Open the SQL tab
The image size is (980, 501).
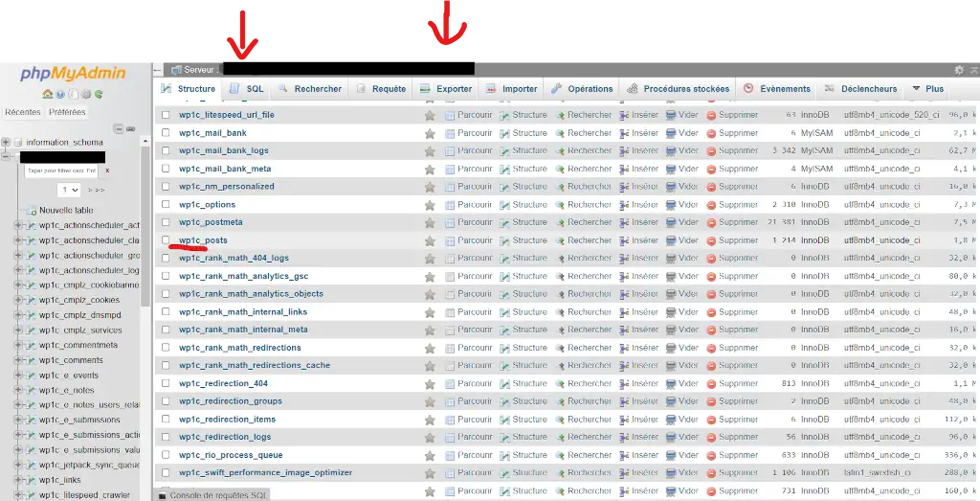246,89
